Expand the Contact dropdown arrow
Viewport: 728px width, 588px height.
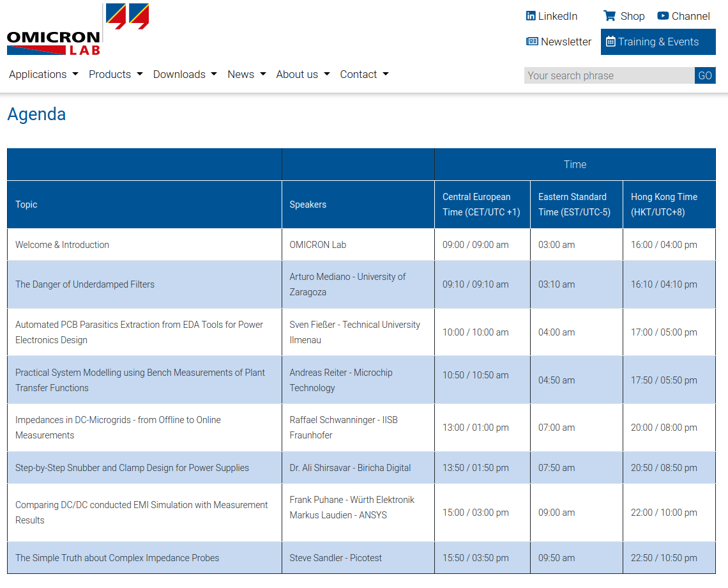[386, 74]
